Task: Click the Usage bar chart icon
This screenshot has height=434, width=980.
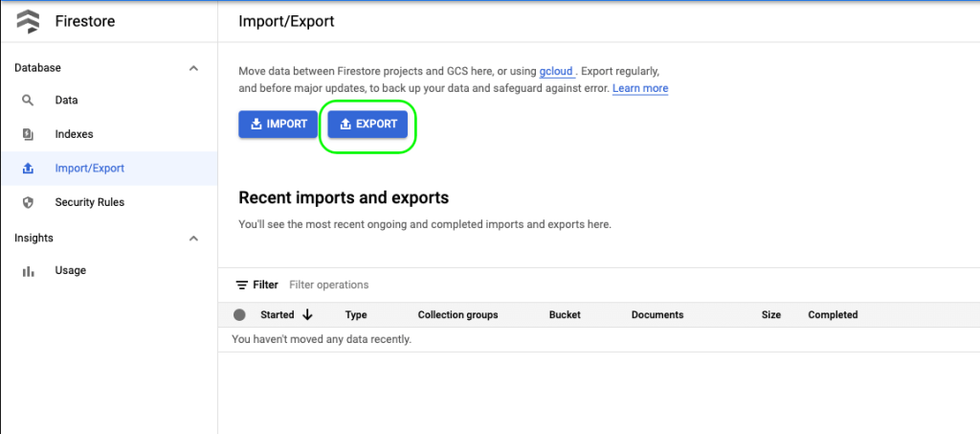Action: tap(28, 271)
